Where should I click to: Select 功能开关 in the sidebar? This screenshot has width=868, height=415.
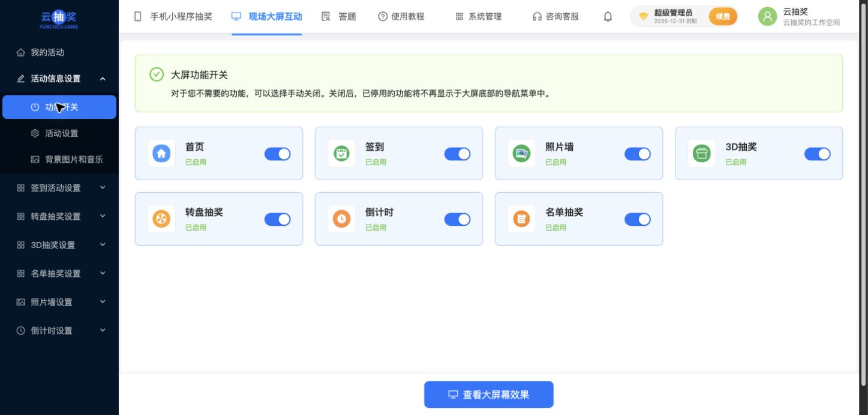59,107
